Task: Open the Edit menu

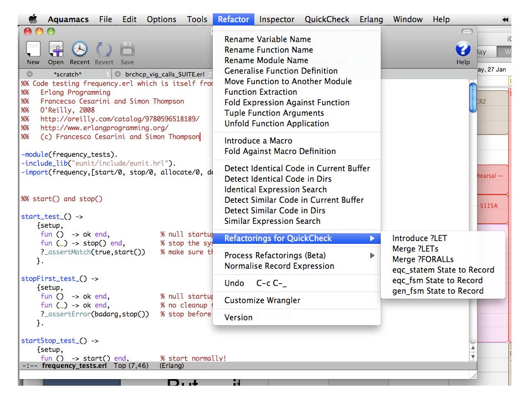Action: pyautogui.click(x=129, y=19)
